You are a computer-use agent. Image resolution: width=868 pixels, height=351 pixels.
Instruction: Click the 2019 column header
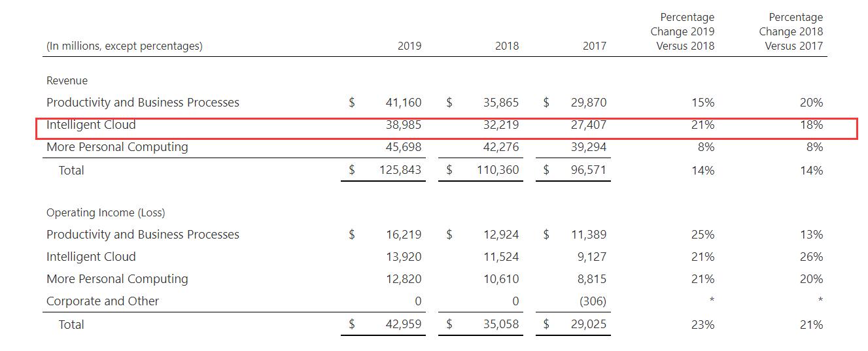[409, 46]
